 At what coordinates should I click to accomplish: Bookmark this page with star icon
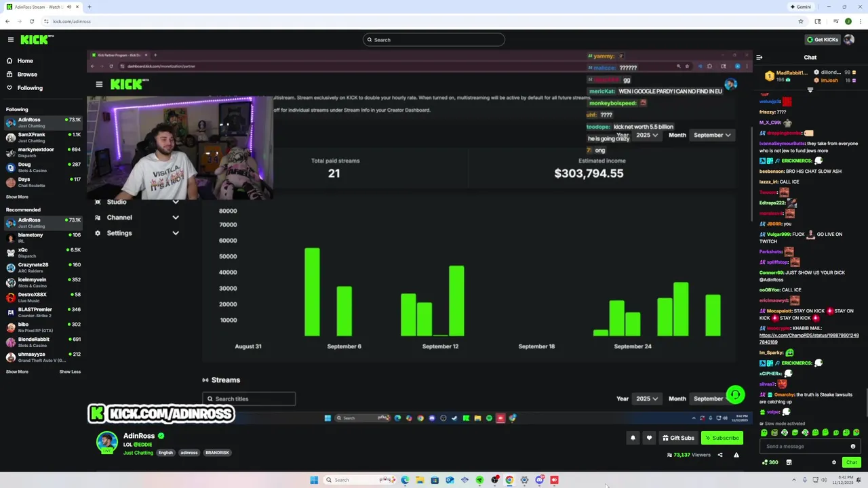pos(801,22)
